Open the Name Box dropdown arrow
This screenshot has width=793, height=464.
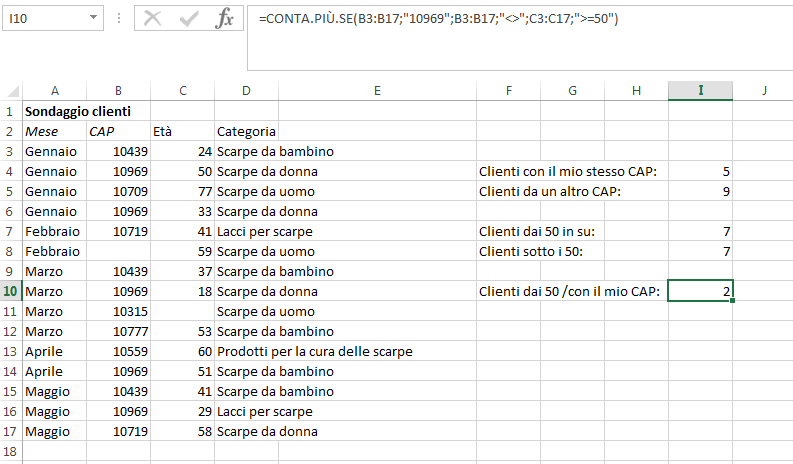pyautogui.click(x=93, y=18)
